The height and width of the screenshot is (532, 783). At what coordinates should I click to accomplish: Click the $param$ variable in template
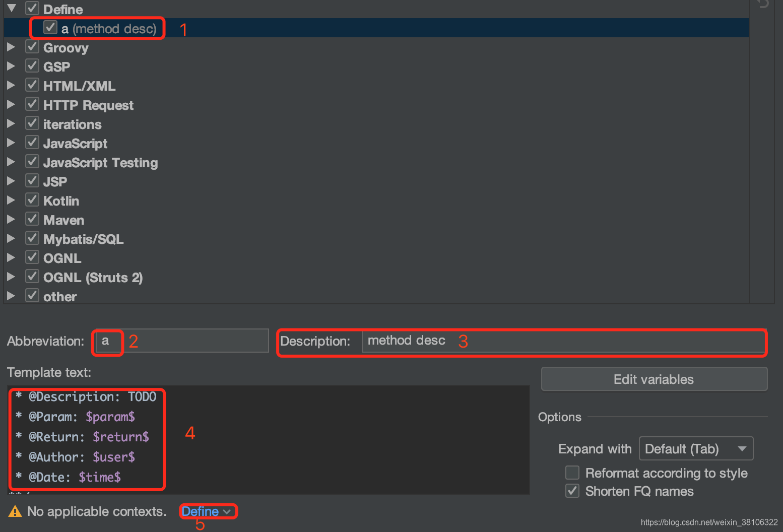tap(110, 417)
